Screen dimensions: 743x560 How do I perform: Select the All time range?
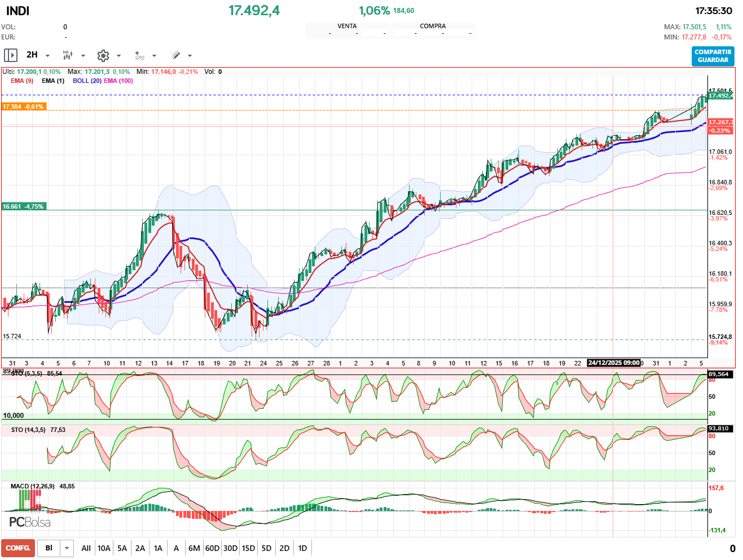(86, 548)
